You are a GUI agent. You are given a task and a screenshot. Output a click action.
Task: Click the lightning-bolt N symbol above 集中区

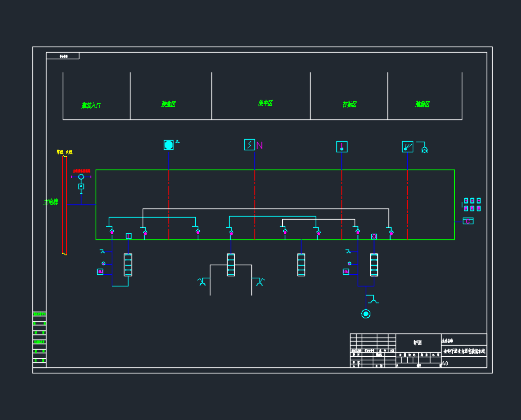250,145
